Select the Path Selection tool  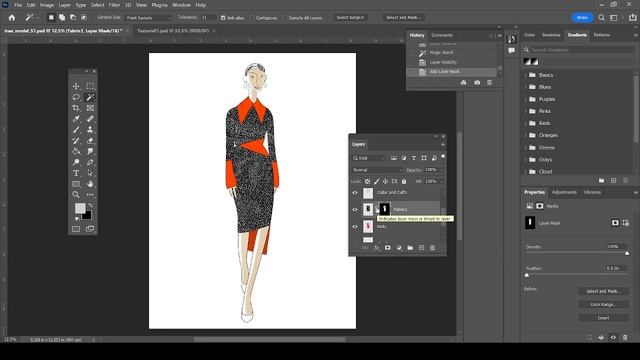90,173
